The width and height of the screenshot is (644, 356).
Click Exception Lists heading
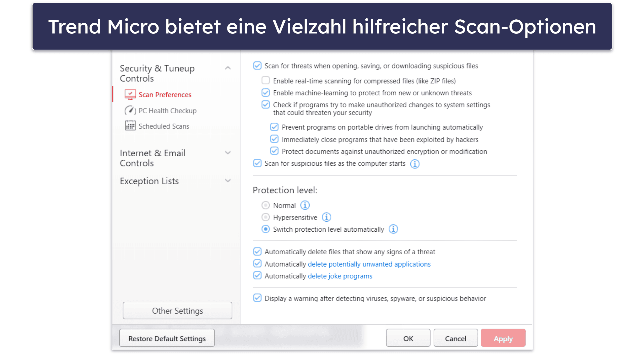click(x=149, y=181)
